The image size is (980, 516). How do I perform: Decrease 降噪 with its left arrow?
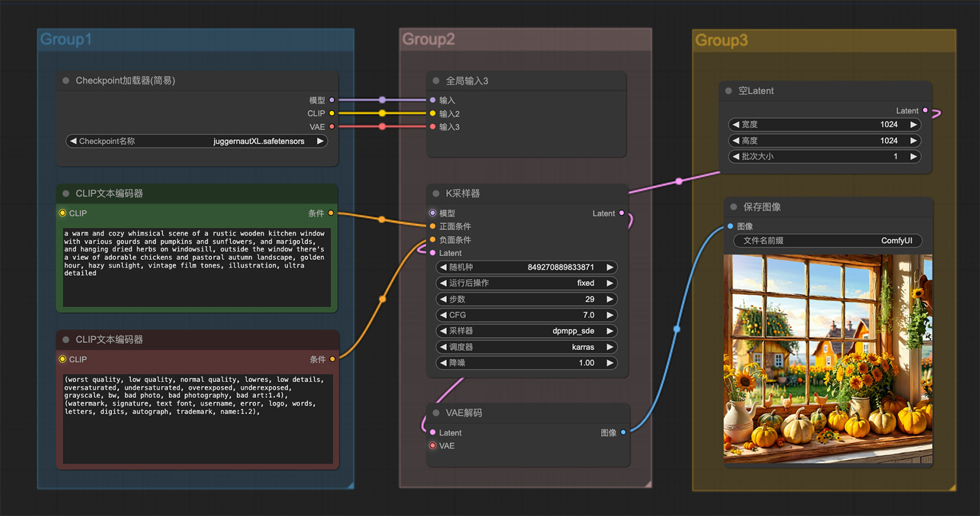click(x=443, y=363)
